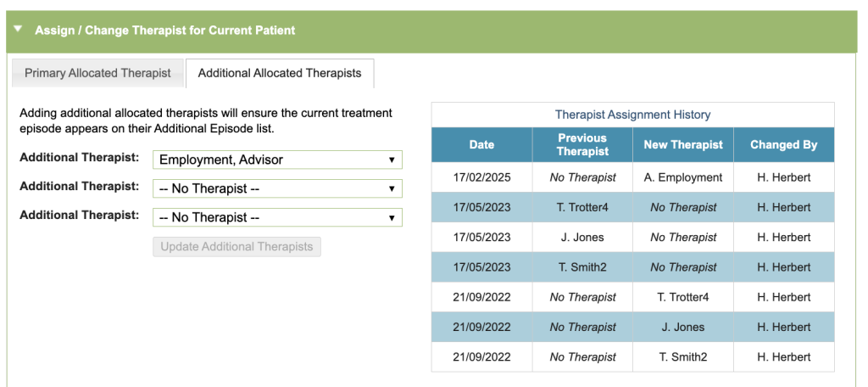Click A. Employment in the history table
The width and height of the screenshot is (868, 387).
[683, 177]
